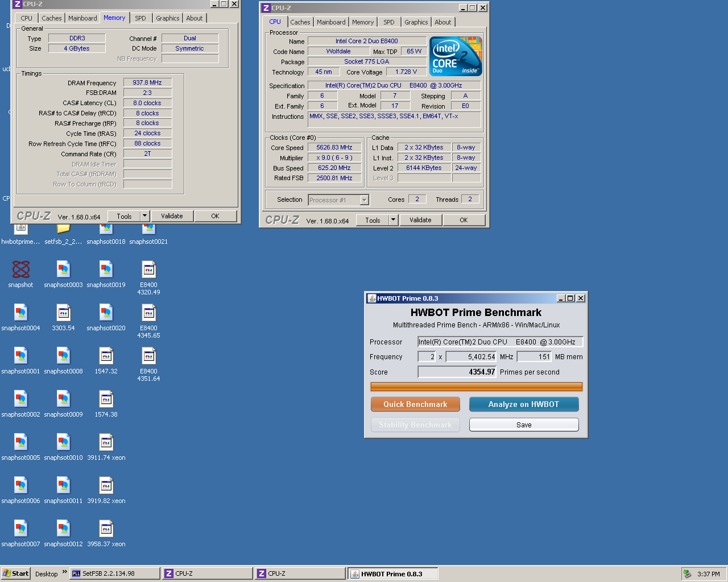Click the Core Speed value 5626.83 MHz
728x582 pixels.
(x=334, y=147)
